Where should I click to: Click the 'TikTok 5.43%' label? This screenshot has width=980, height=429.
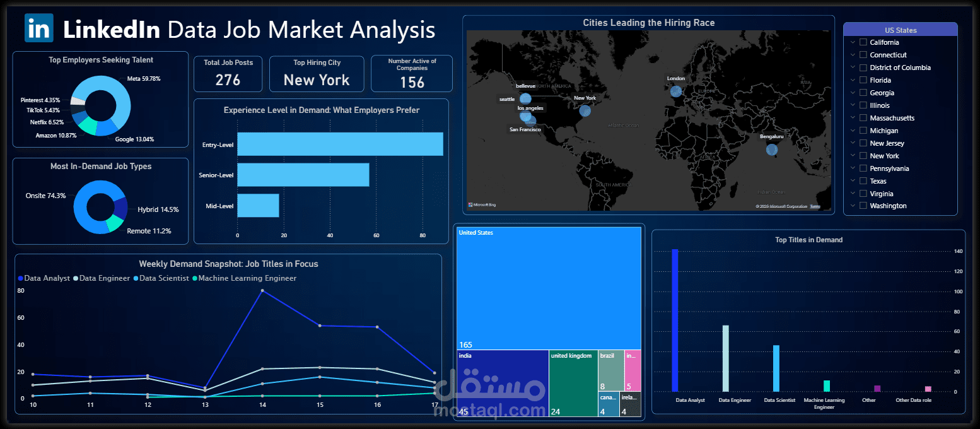(x=43, y=110)
